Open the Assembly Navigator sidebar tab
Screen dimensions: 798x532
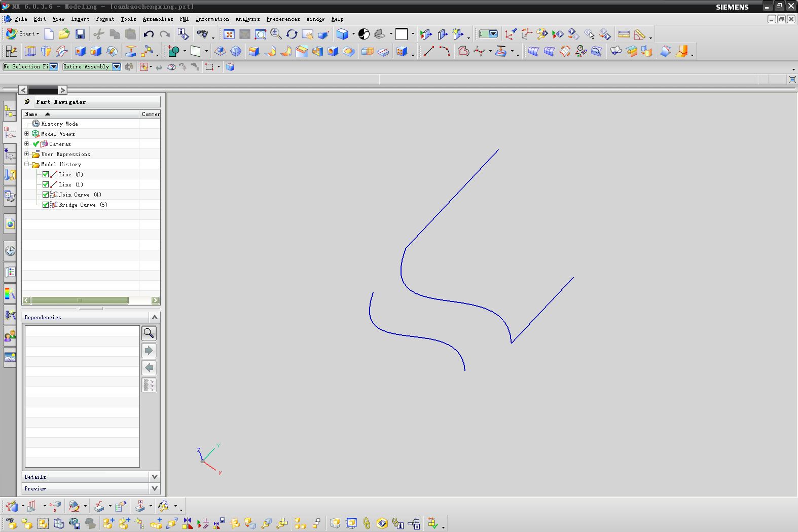[x=10, y=111]
